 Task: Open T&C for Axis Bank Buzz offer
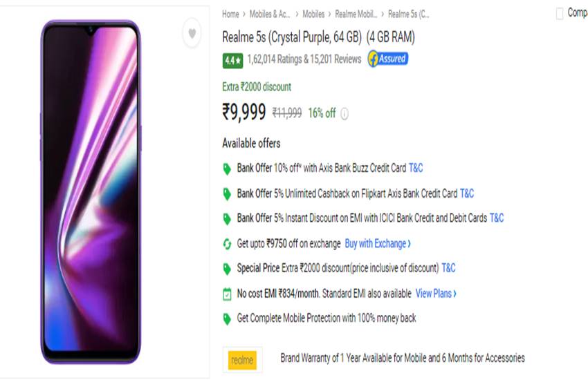416,168
